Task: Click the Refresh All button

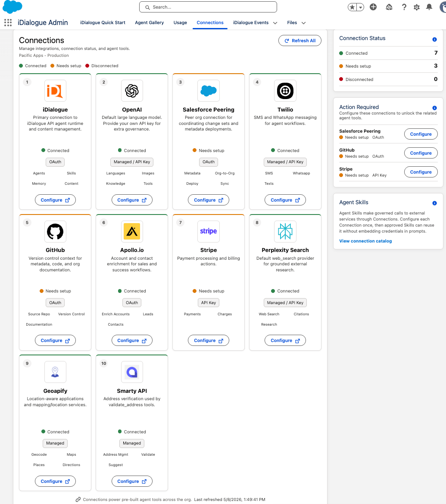Action: pos(299,40)
